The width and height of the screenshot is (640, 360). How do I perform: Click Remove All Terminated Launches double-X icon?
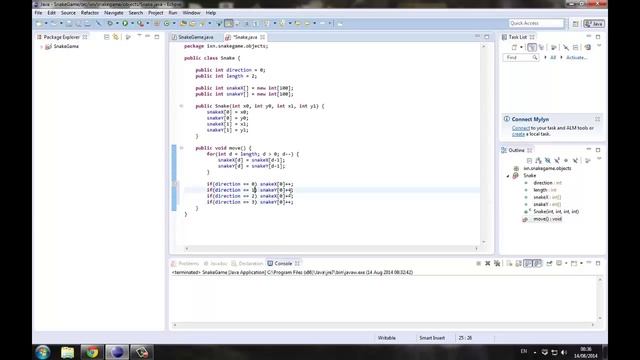click(497, 264)
